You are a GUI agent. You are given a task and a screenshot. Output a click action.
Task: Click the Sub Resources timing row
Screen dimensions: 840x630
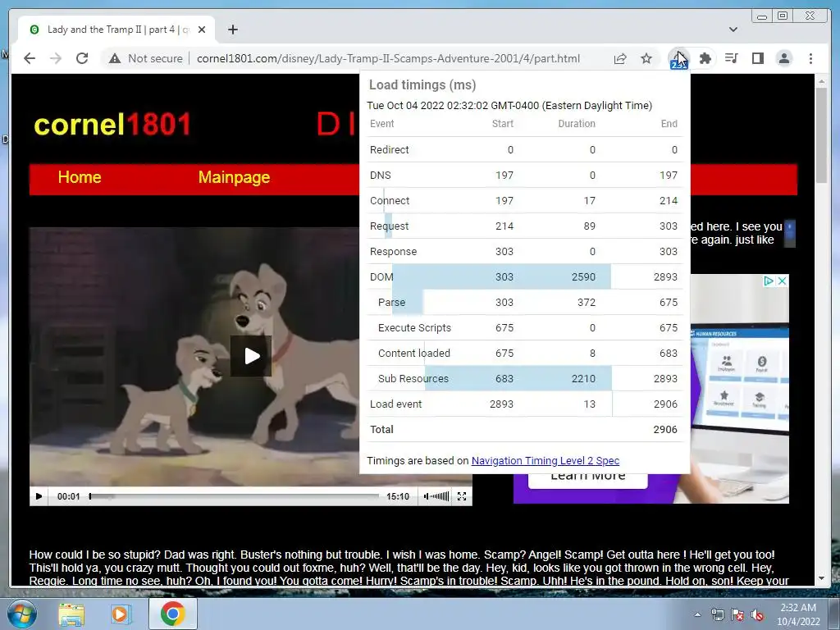(524, 379)
